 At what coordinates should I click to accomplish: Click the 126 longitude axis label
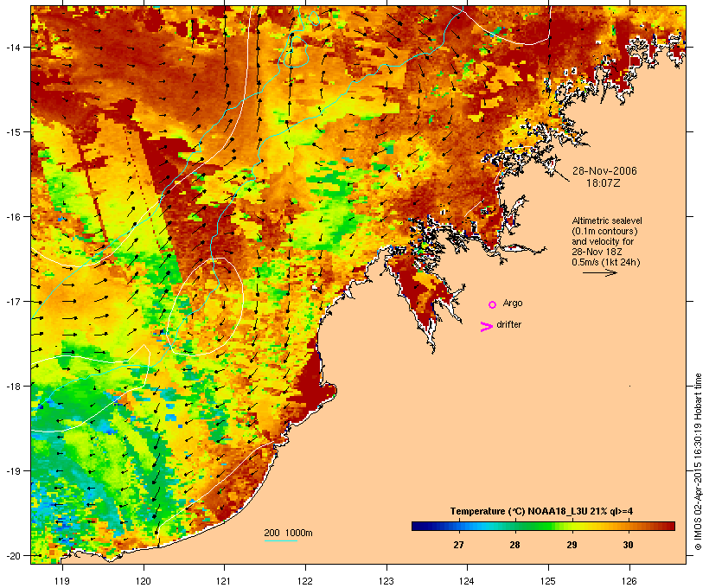coord(629,581)
